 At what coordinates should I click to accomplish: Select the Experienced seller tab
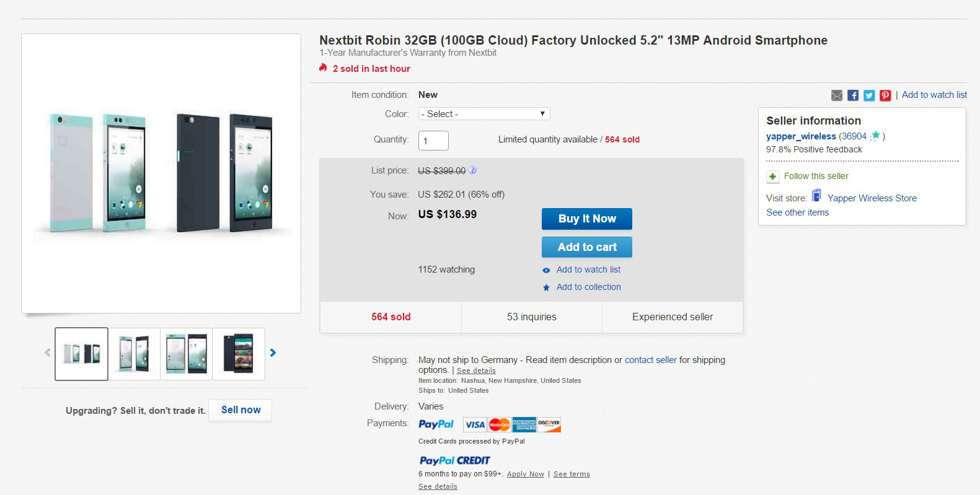pyautogui.click(x=673, y=317)
